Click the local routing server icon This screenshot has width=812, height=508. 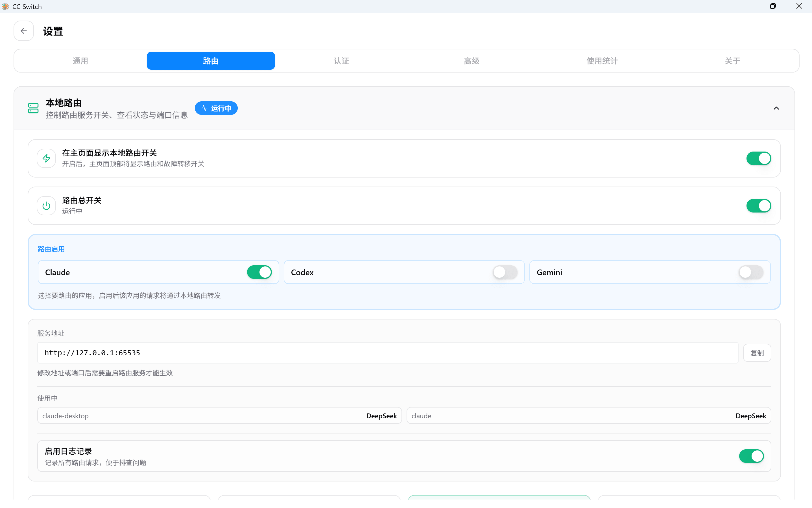(x=33, y=108)
